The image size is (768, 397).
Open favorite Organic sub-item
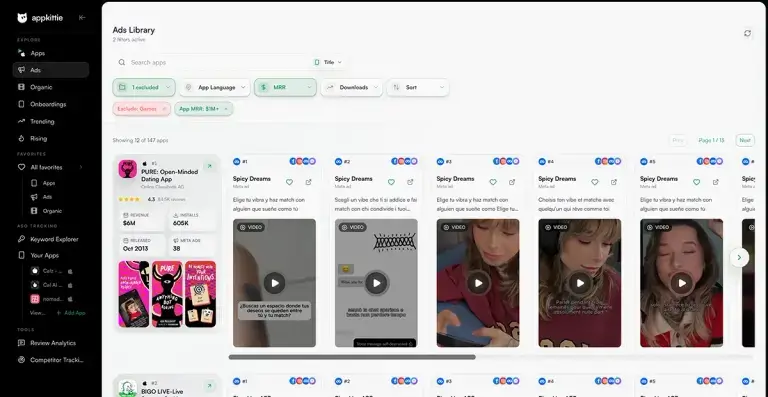click(52, 211)
